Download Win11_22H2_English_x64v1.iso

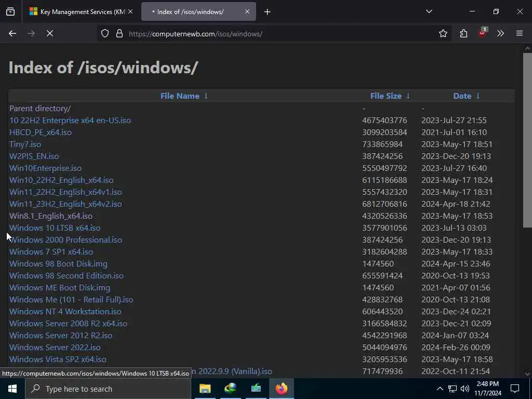point(65,192)
